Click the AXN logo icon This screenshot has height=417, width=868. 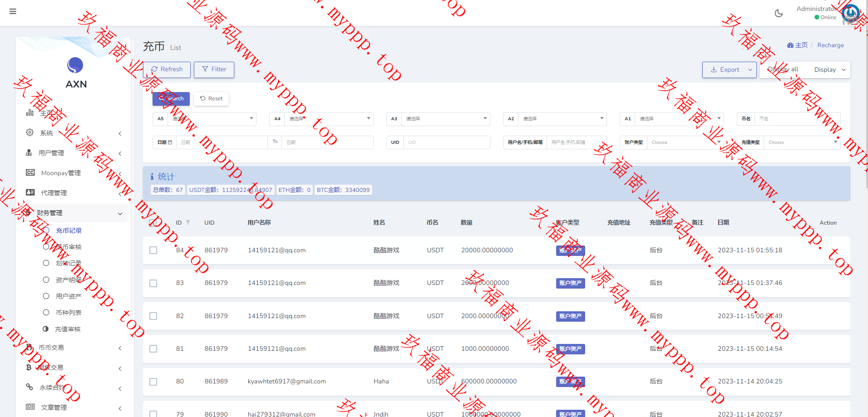[75, 65]
